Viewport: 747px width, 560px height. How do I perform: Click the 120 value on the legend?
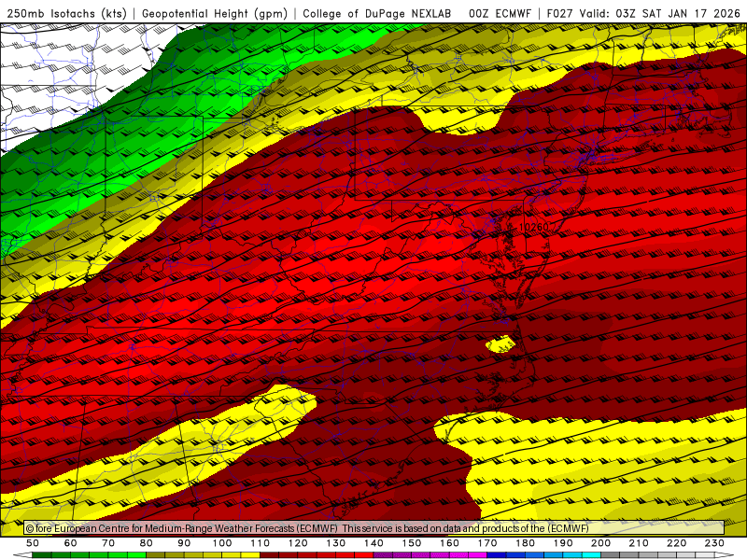[x=298, y=543]
